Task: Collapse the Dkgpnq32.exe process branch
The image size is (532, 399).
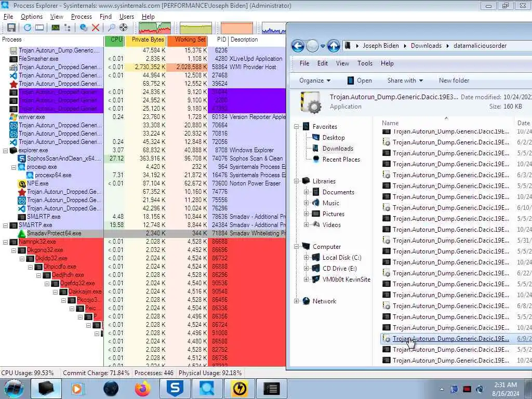Action: coord(14,250)
